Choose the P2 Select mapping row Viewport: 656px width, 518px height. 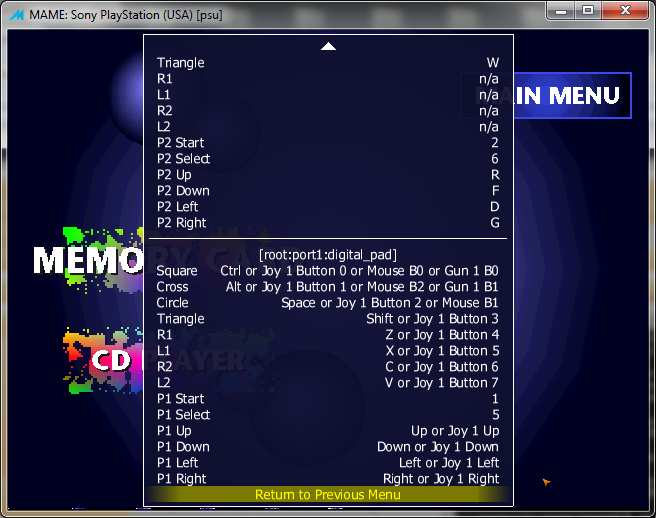click(327, 159)
